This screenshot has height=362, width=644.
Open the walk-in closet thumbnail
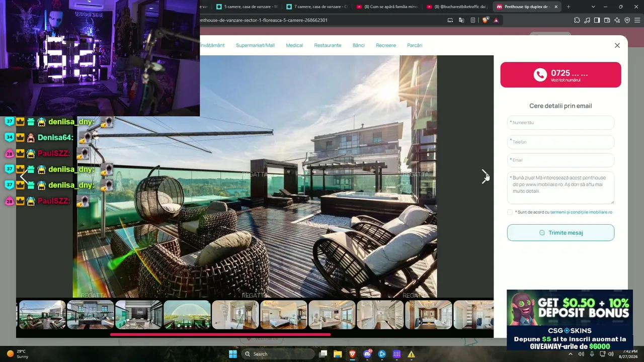[380, 315]
